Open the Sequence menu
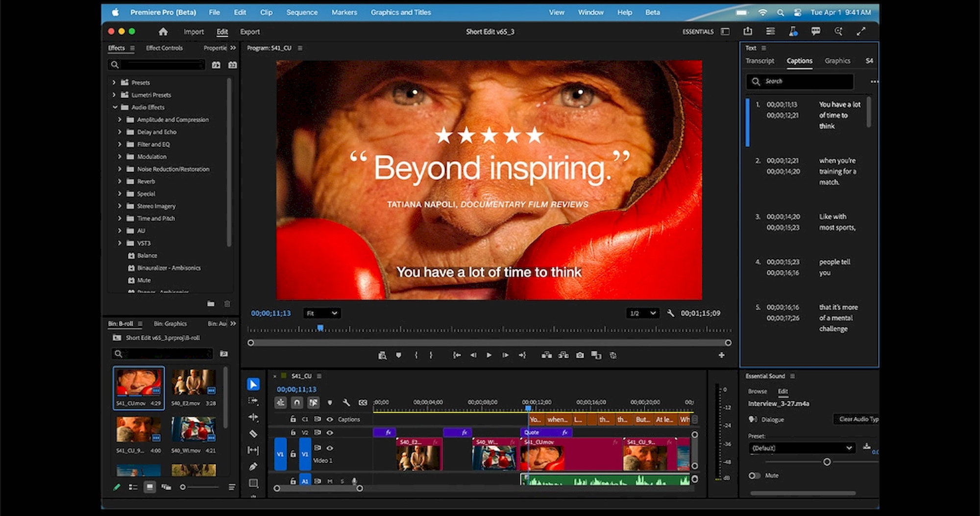The height and width of the screenshot is (516, 980). tap(301, 12)
